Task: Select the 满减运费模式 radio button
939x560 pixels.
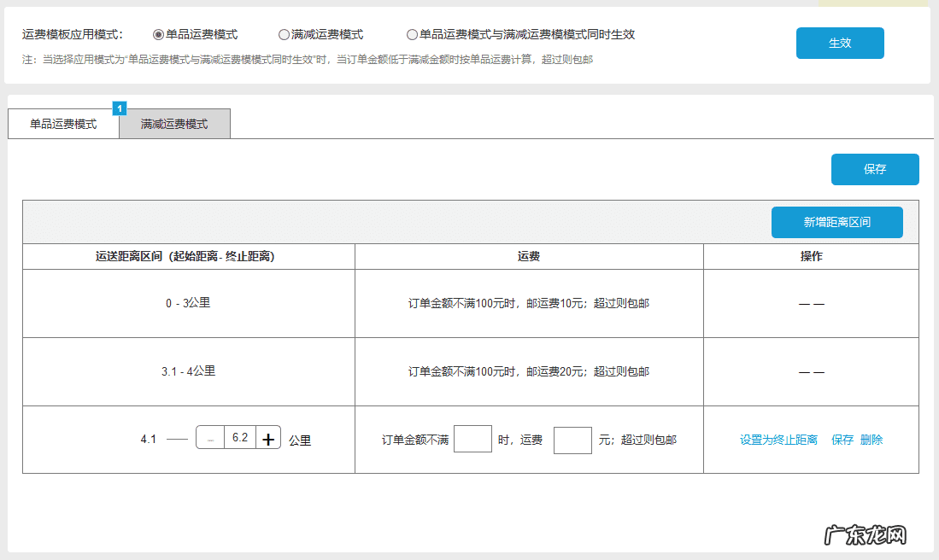Action: point(283,35)
